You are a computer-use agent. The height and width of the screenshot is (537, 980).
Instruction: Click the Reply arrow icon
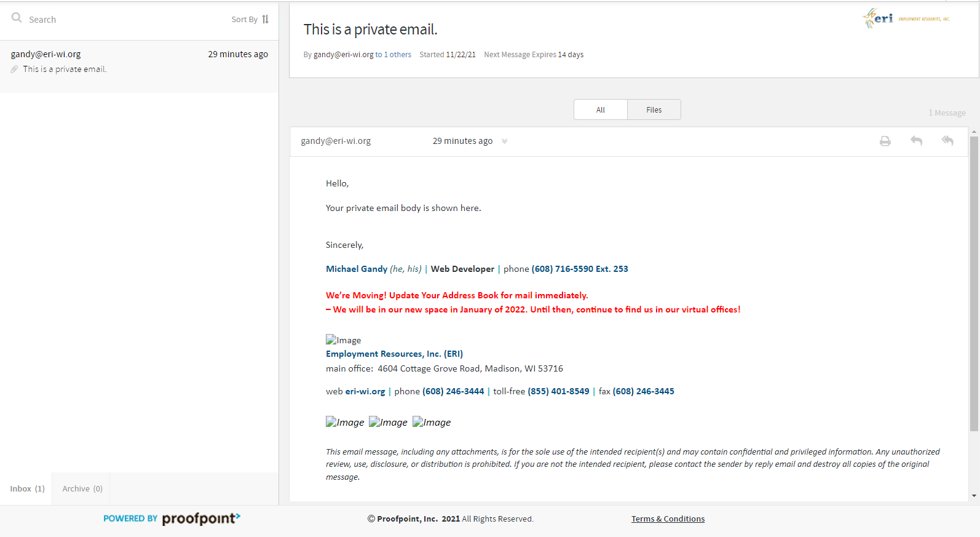pyautogui.click(x=916, y=141)
